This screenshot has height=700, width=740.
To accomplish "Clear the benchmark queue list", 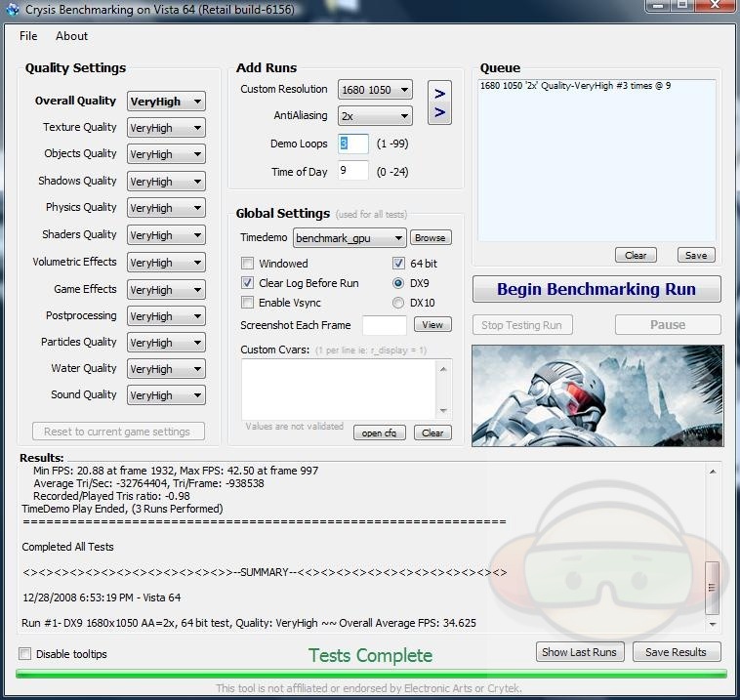I will pos(636,255).
